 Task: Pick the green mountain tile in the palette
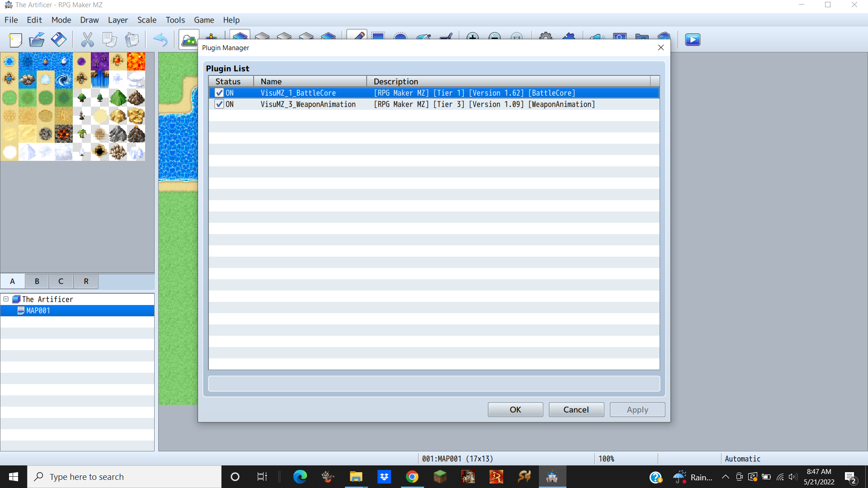pyautogui.click(x=118, y=98)
